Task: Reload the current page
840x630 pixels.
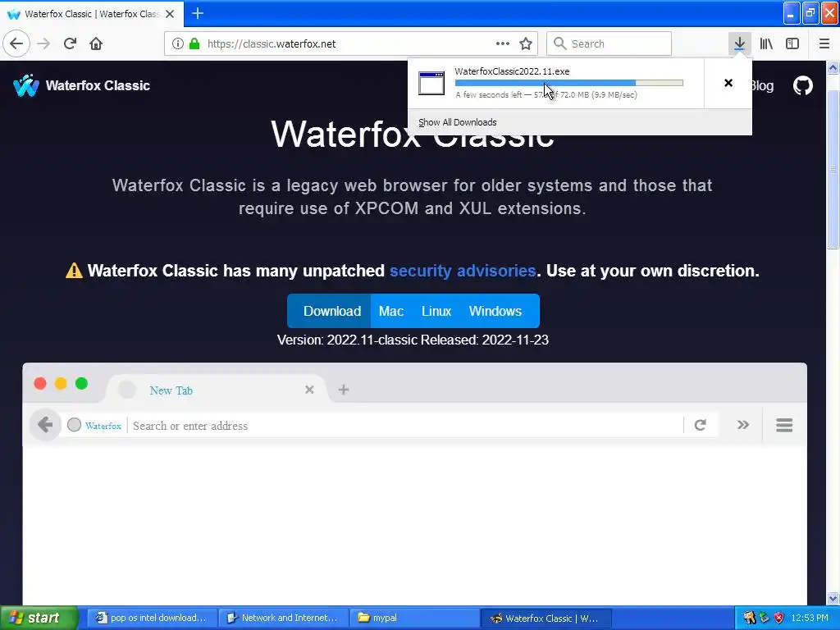Action: (71, 43)
